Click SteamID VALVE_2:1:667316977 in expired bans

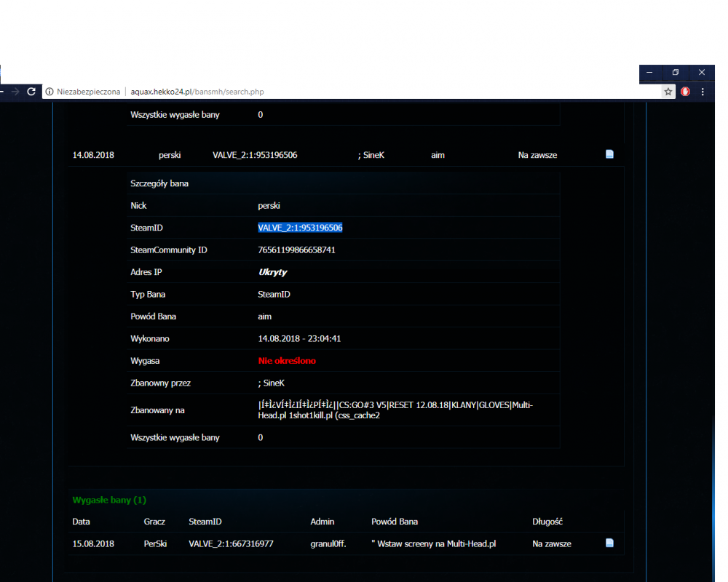231,543
